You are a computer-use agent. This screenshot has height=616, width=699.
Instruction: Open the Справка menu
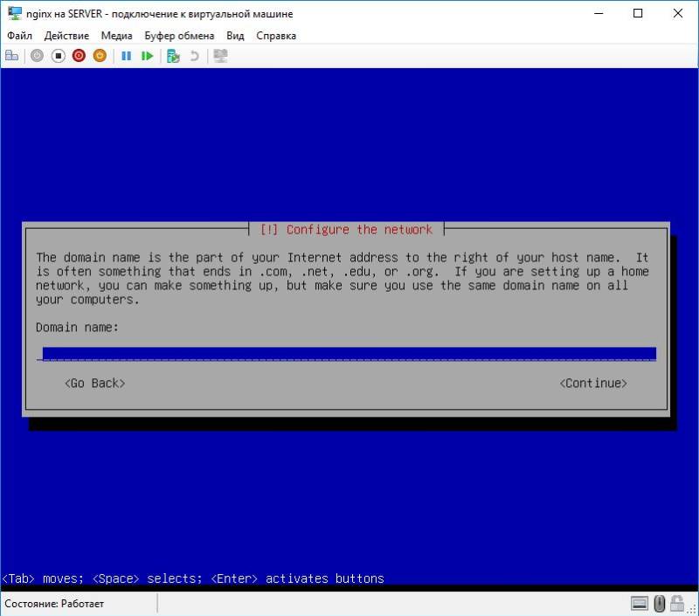275,36
